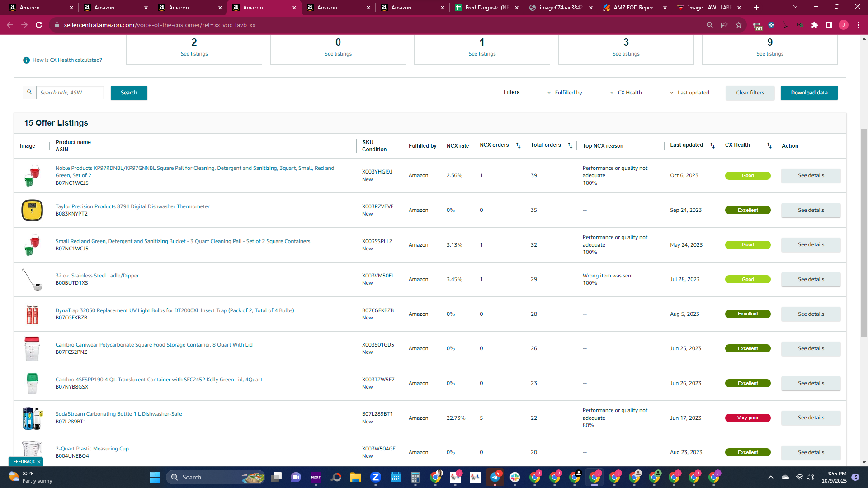Viewport: 868px width, 488px height.
Task: Open the CX Health filter dropdown
Action: [626, 93]
